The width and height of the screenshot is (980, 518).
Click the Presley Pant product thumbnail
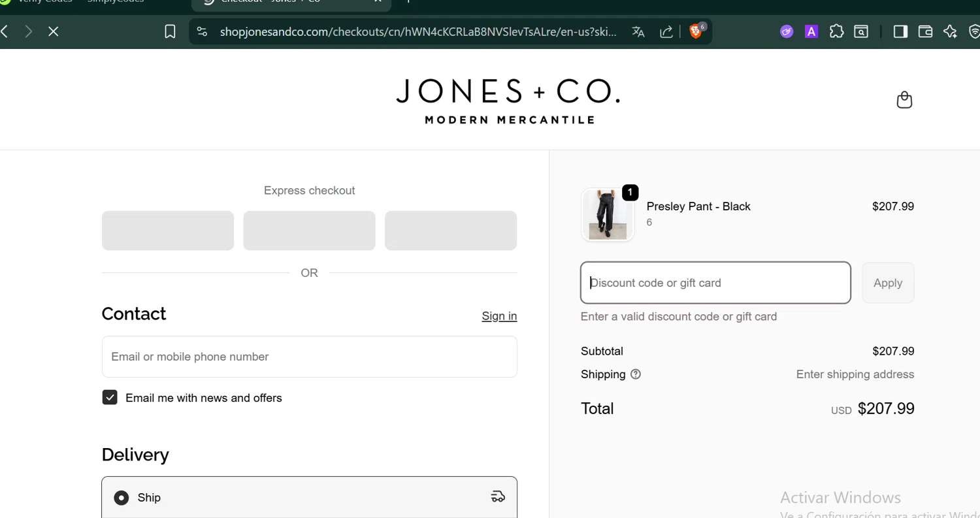[608, 215]
